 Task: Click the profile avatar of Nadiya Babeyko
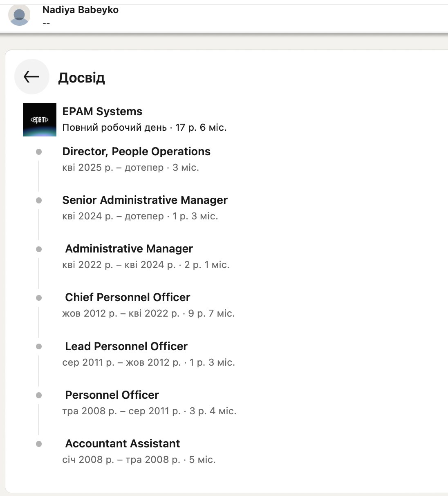pyautogui.click(x=19, y=16)
